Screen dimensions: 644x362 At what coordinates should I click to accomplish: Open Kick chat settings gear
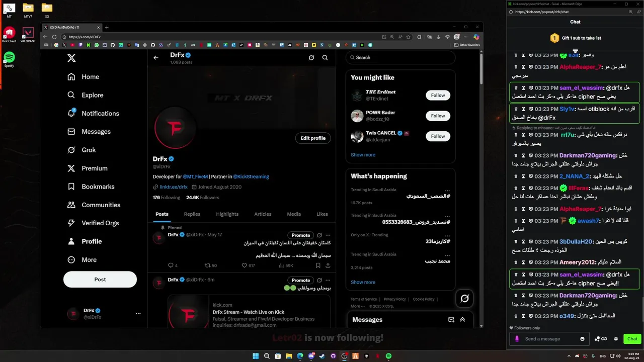616,339
